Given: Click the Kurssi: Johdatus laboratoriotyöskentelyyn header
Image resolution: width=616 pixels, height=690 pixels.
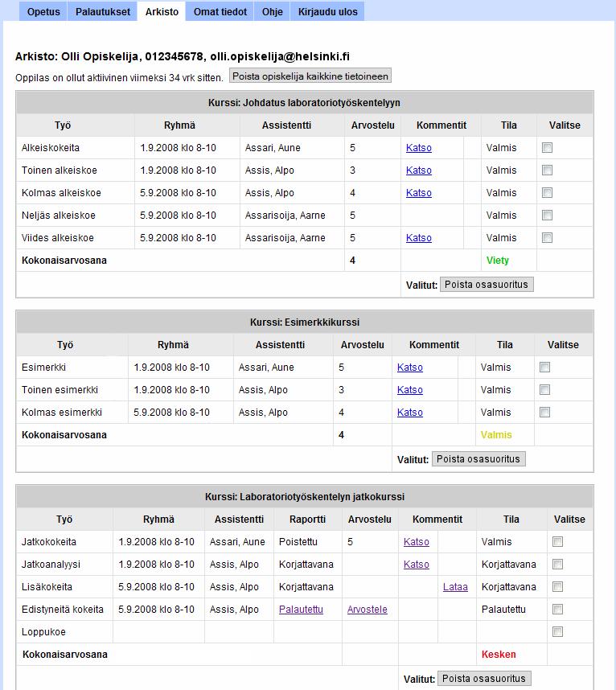Looking at the screenshot, I should click(304, 102).
